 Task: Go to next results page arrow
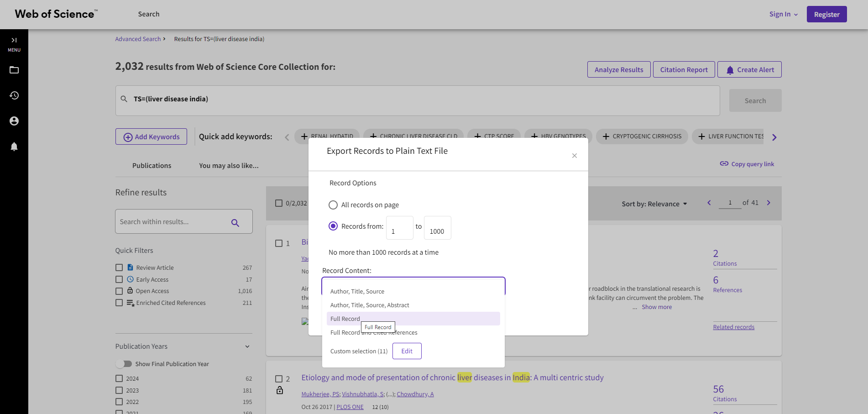(769, 203)
